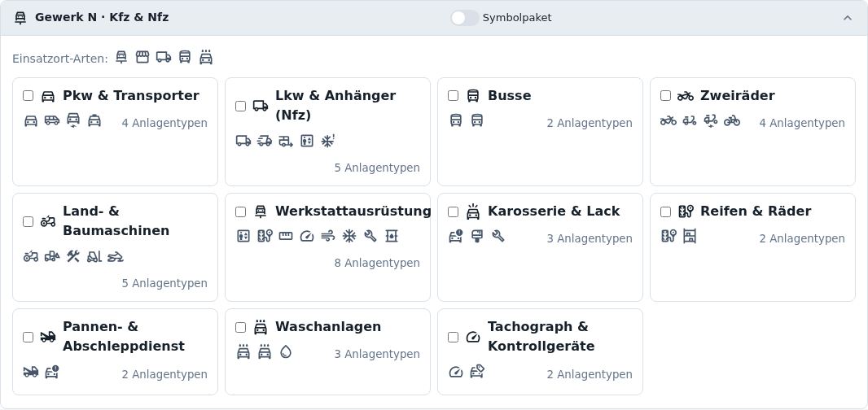Select the Reifen & Räder checkbox
The width and height of the screenshot is (868, 410).
pos(666,212)
